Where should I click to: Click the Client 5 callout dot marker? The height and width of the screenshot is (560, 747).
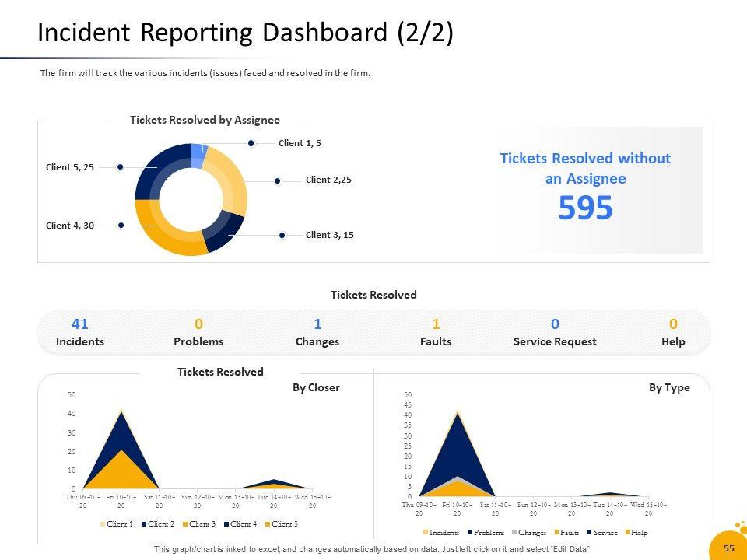120,167
